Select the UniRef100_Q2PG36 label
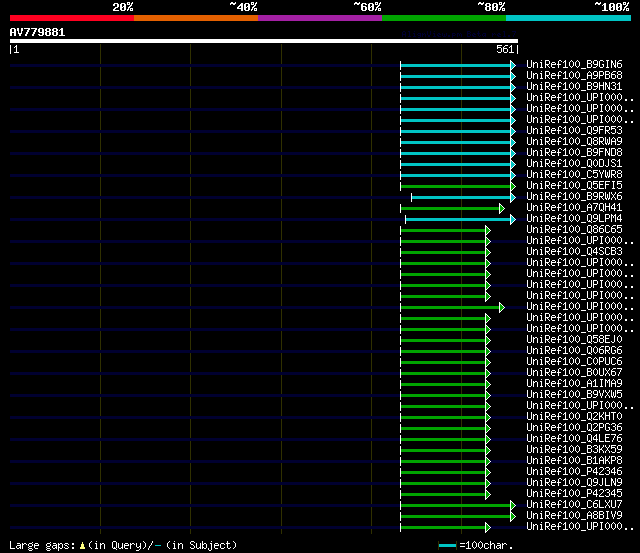The height and width of the screenshot is (553, 640). 574,427
